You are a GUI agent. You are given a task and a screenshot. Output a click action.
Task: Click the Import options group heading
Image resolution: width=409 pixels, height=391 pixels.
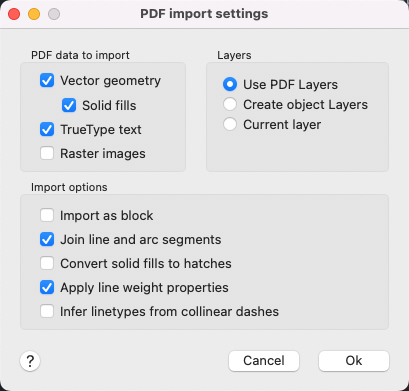pos(69,187)
